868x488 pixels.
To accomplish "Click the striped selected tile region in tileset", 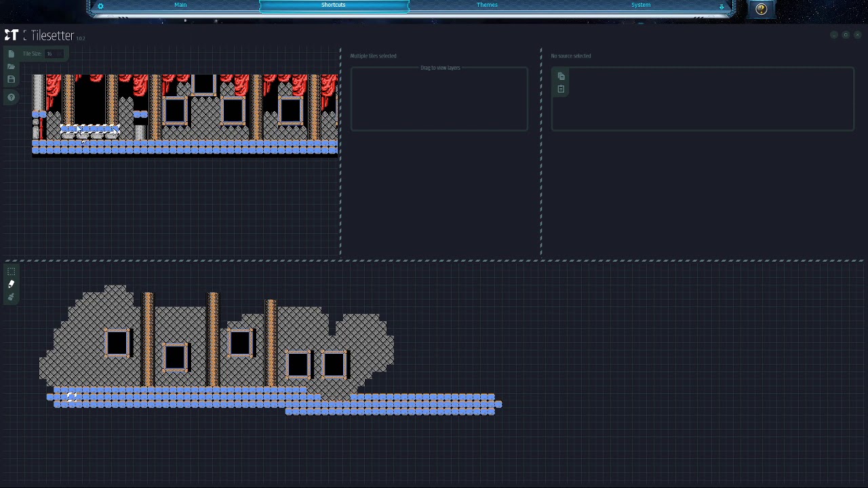I will click(90, 128).
